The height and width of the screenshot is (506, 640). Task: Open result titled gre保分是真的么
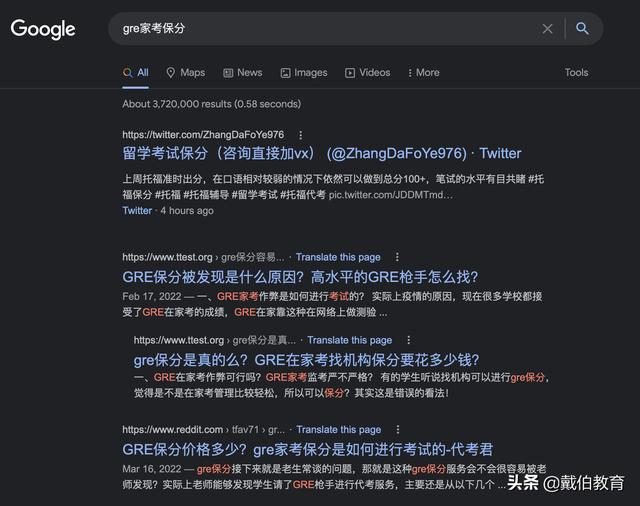tap(307, 360)
